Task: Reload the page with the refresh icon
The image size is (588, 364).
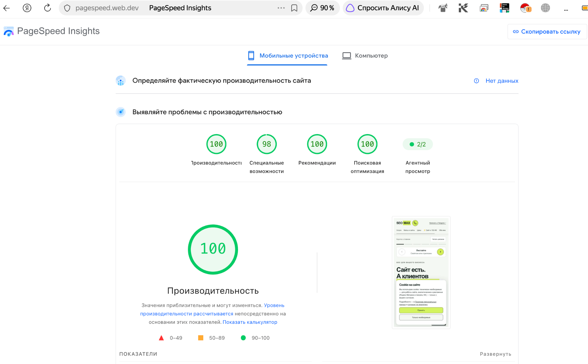Action: point(47,8)
